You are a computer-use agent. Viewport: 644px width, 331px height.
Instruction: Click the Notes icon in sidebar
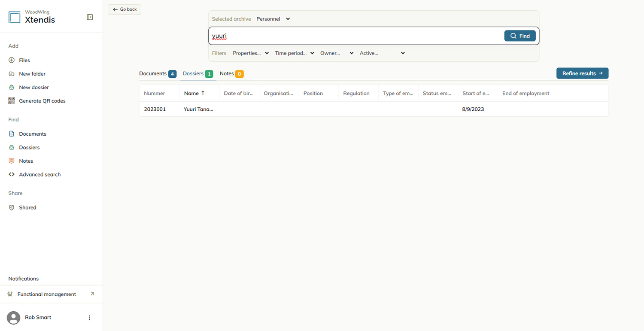[x=12, y=161]
